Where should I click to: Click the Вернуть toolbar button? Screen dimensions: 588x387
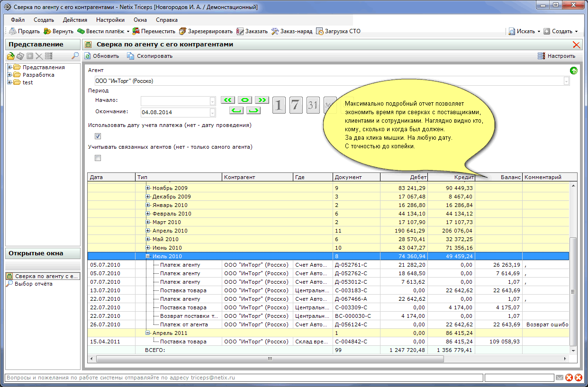coord(59,31)
